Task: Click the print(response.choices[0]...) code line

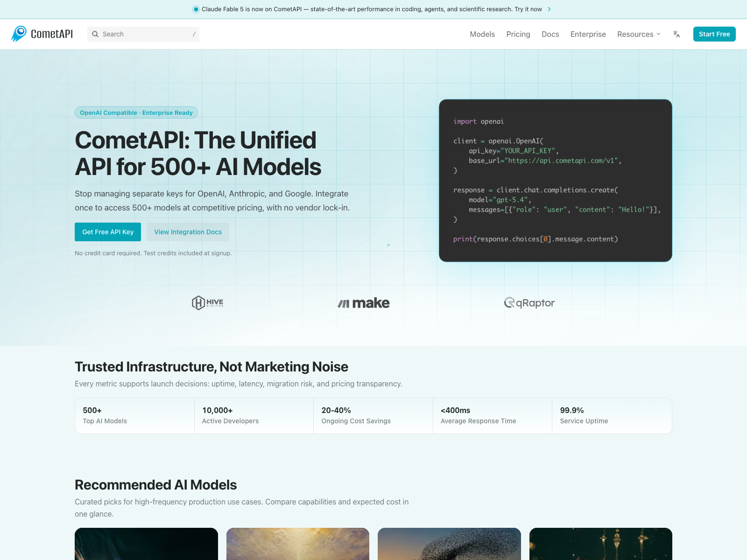Action: click(x=536, y=239)
